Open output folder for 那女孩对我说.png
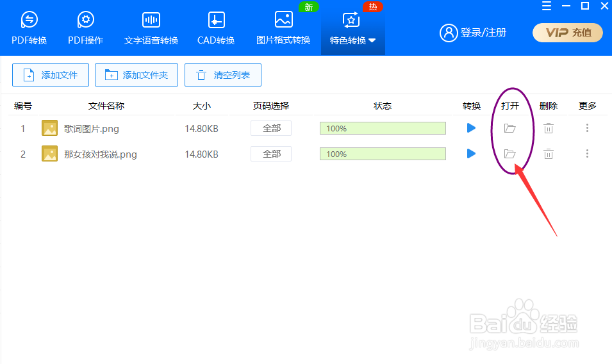The width and height of the screenshot is (612, 364). pos(509,154)
